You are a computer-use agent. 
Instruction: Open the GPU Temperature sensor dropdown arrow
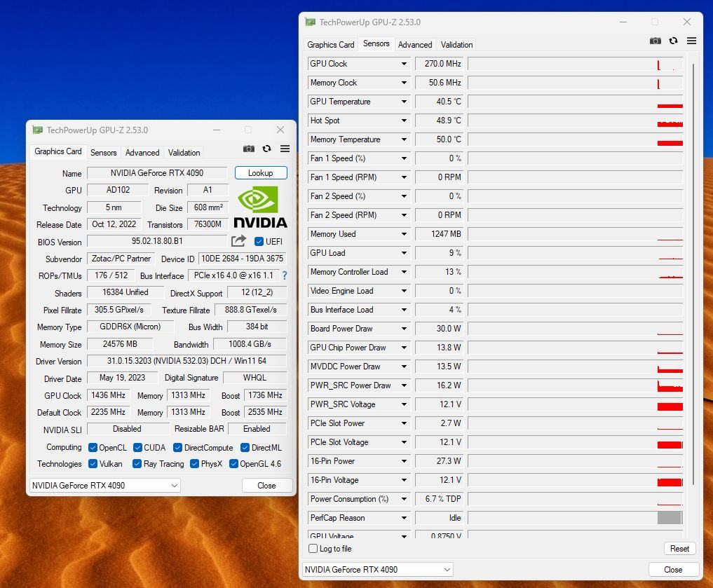(x=404, y=102)
